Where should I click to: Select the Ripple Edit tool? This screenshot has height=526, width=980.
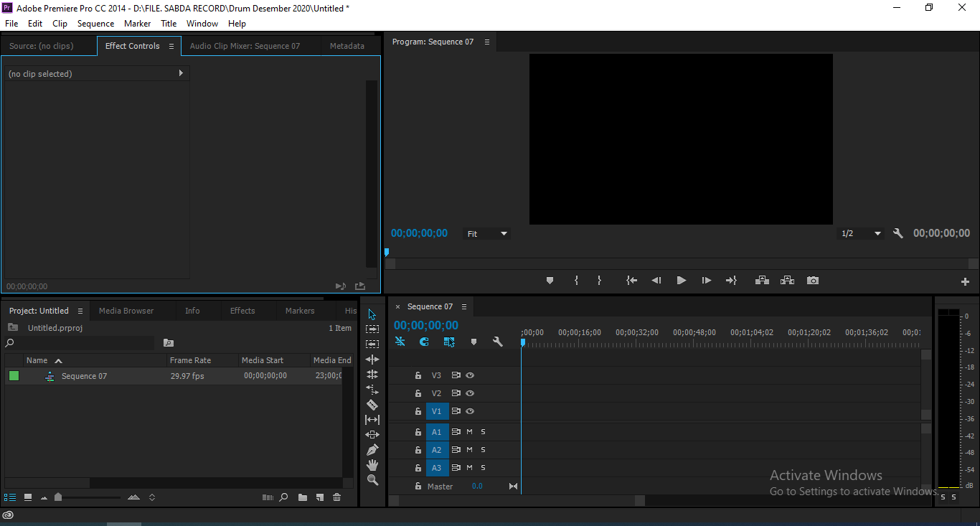click(x=372, y=360)
